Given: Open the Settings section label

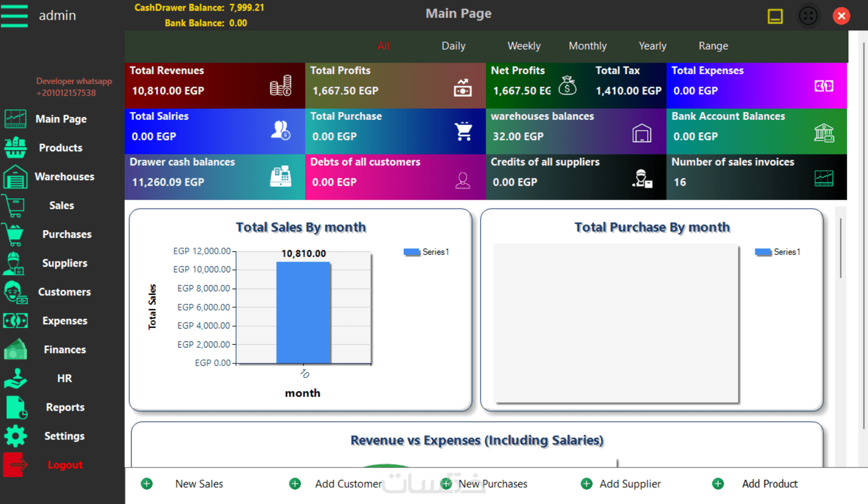Looking at the screenshot, I should click(x=65, y=436).
